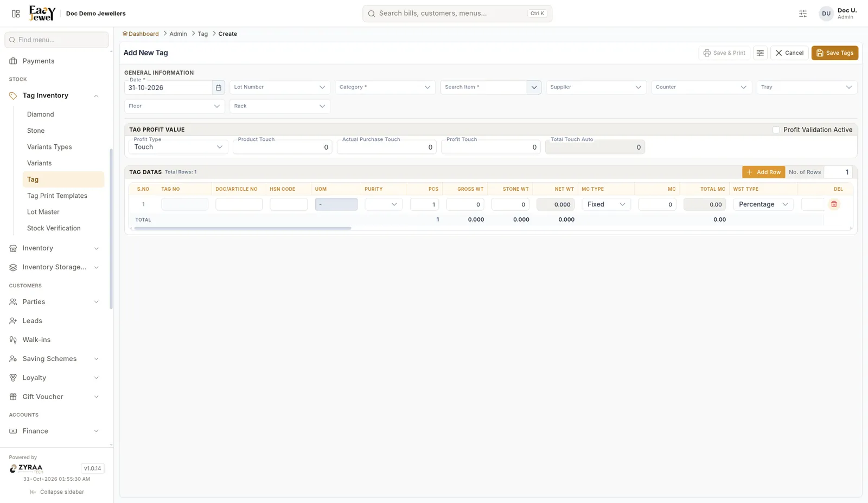868x503 pixels.
Task: Click the Dashboard home breadcrumb icon
Action: coord(125,34)
